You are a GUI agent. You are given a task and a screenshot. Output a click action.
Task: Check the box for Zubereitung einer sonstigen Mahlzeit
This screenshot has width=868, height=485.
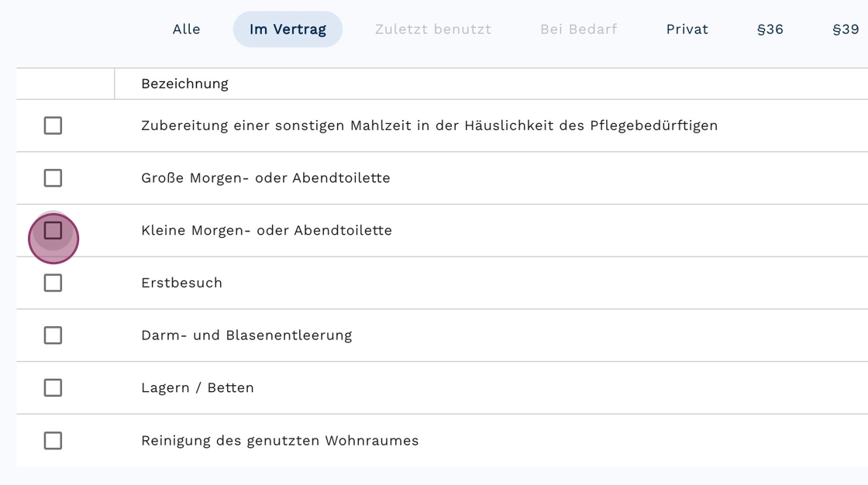click(x=53, y=126)
